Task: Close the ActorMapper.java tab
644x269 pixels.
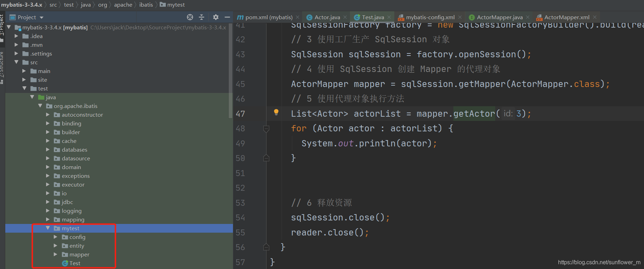Action: [x=528, y=17]
